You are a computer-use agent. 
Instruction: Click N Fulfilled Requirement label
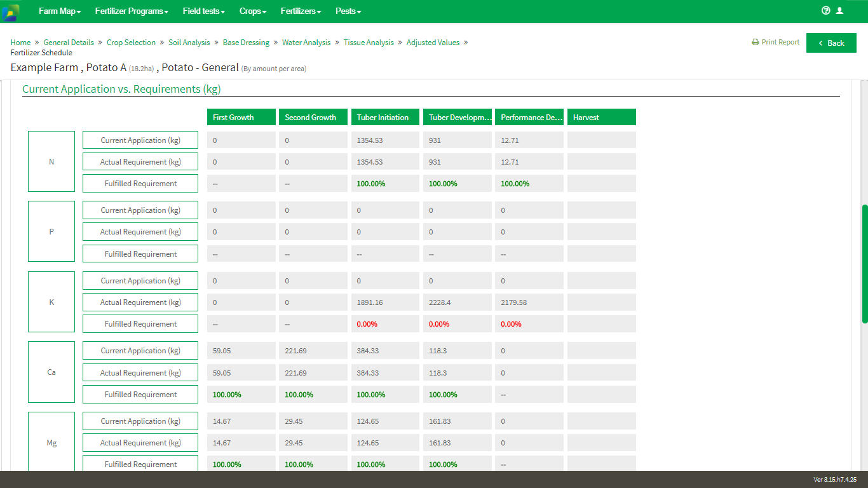[x=140, y=184]
